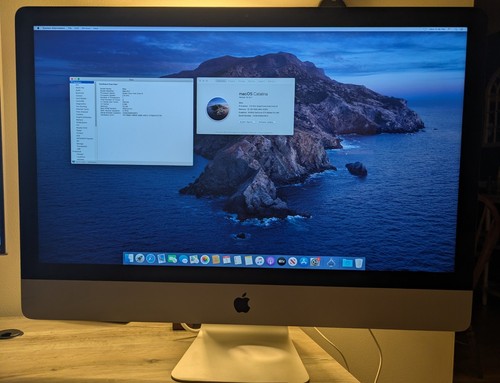Switch to the Displays tab in About This Mac

pos(231,81)
